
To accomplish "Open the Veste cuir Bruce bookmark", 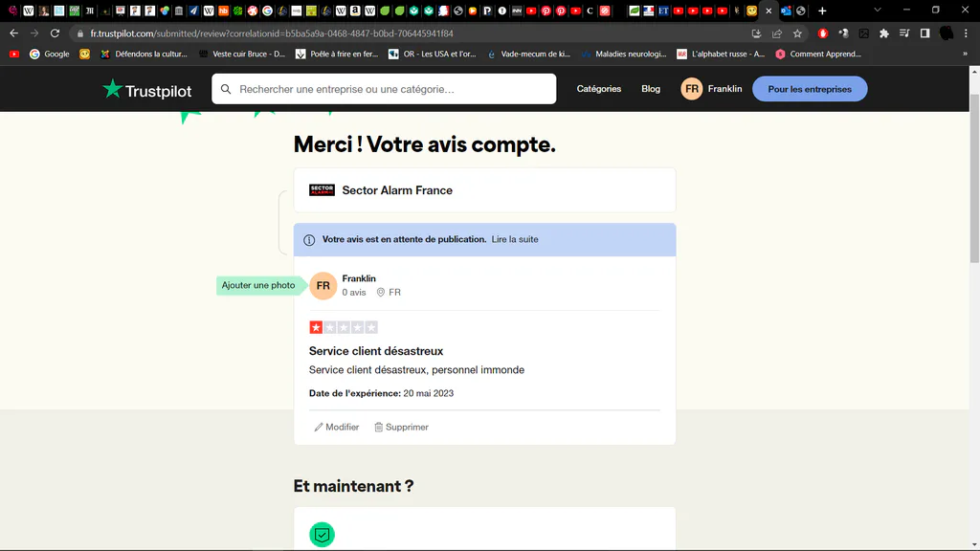I will tap(241, 55).
